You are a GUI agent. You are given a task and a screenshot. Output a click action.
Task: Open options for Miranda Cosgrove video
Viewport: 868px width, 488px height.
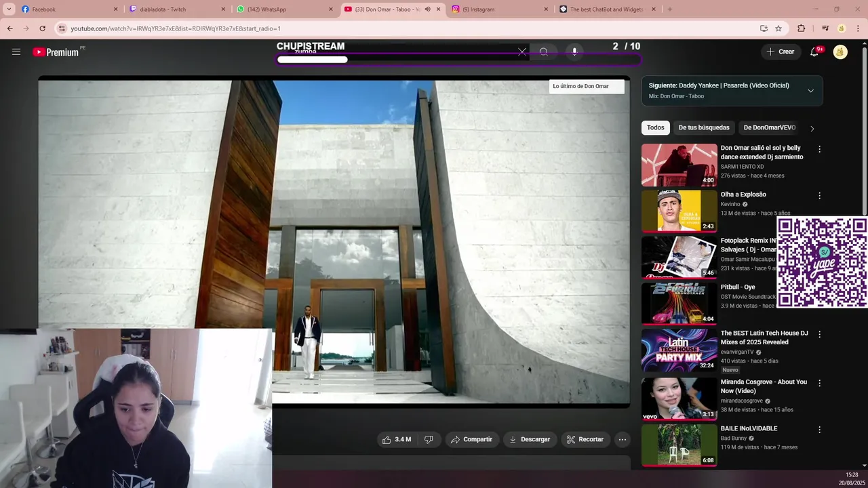(819, 383)
